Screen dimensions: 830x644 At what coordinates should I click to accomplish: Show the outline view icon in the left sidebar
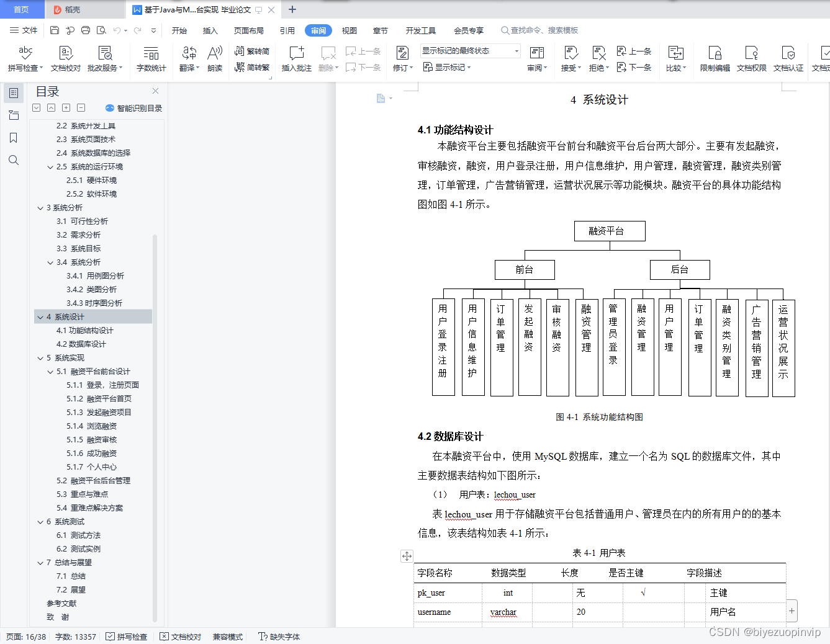(14, 93)
